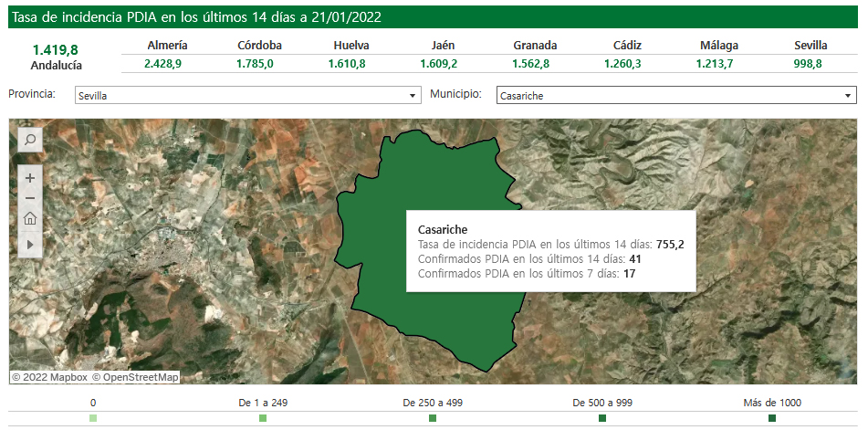Screen dimensions: 868x430
Task: Select the 'De 1 a 249' legend swatch
Action: [263, 418]
